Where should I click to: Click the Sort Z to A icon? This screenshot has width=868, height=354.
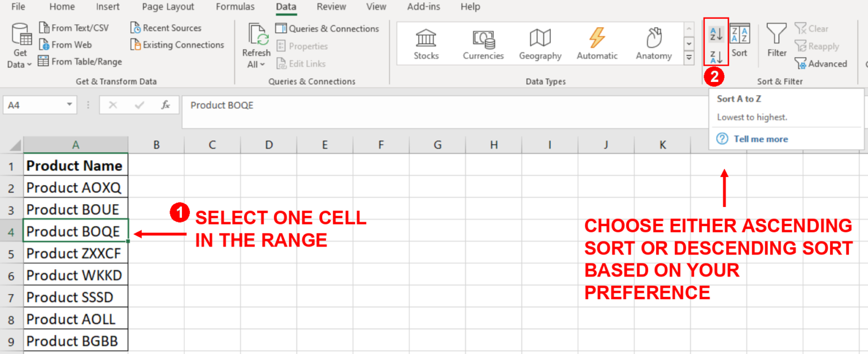pos(716,55)
